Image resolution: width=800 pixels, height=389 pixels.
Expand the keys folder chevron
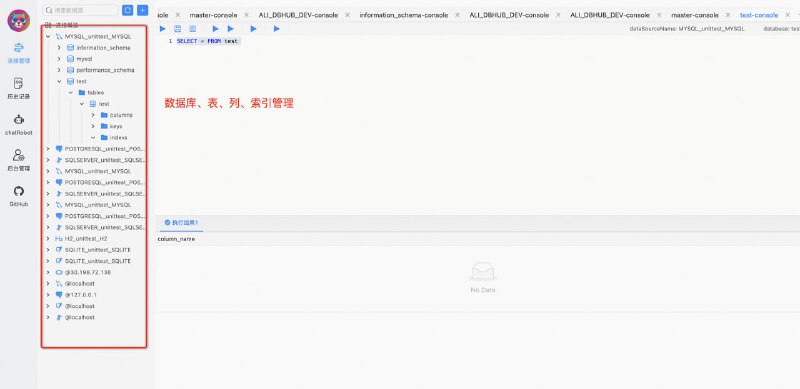pyautogui.click(x=93, y=126)
